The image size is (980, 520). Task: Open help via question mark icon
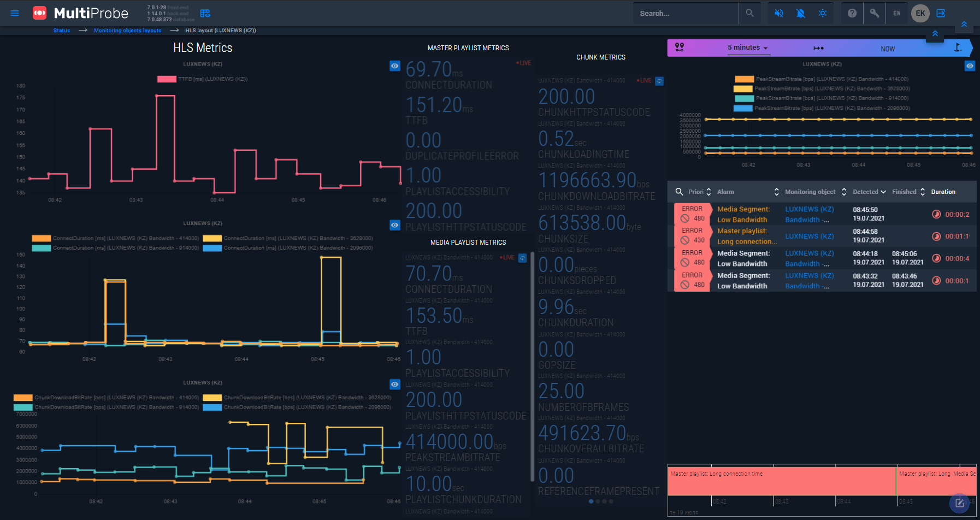852,13
